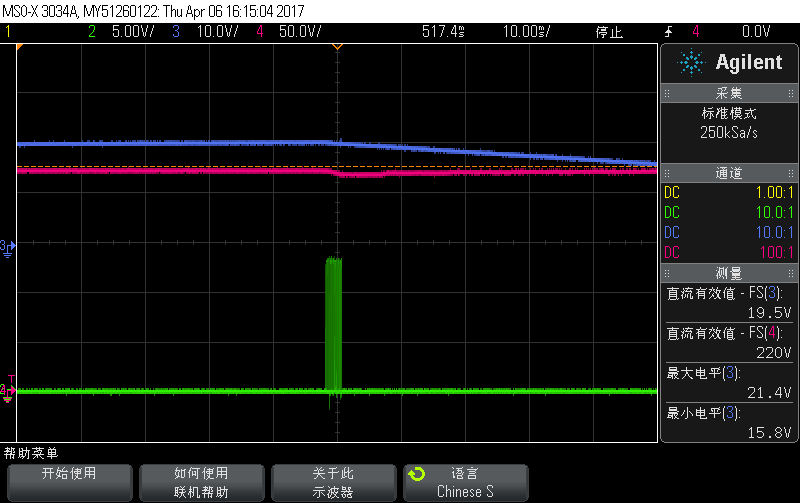Select channel 2 scale 5.00V/
This screenshot has width=800, height=503.
pos(133,32)
